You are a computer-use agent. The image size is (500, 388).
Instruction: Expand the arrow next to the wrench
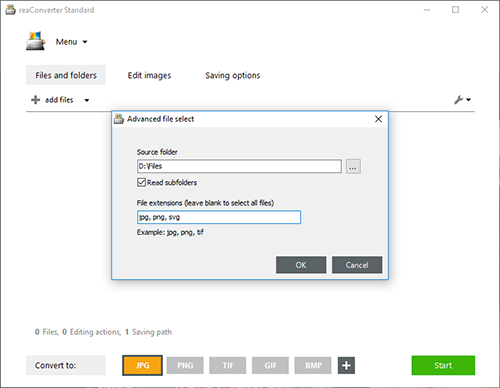(x=469, y=100)
